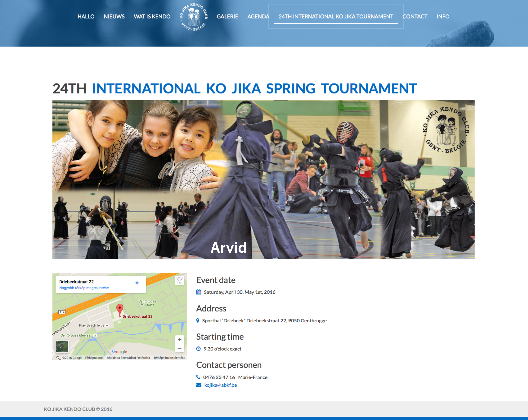
Task: Click the calendar icon under Event date
Action: tap(199, 292)
